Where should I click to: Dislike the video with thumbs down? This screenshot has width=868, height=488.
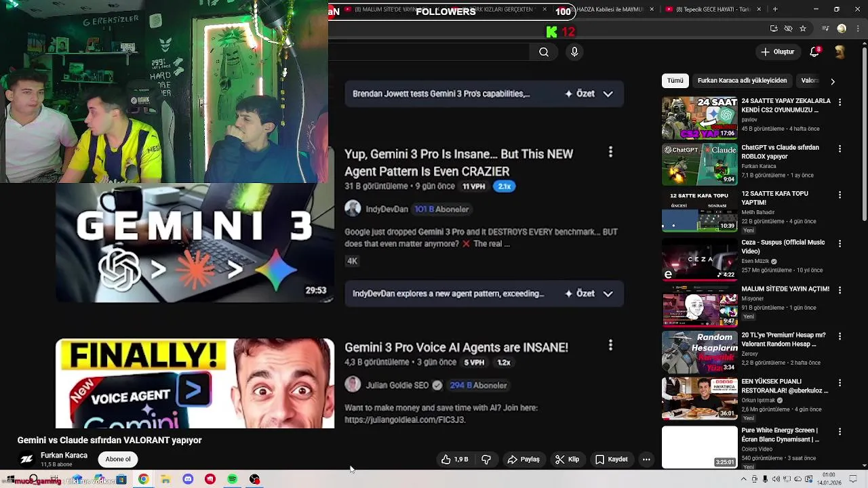click(486, 460)
